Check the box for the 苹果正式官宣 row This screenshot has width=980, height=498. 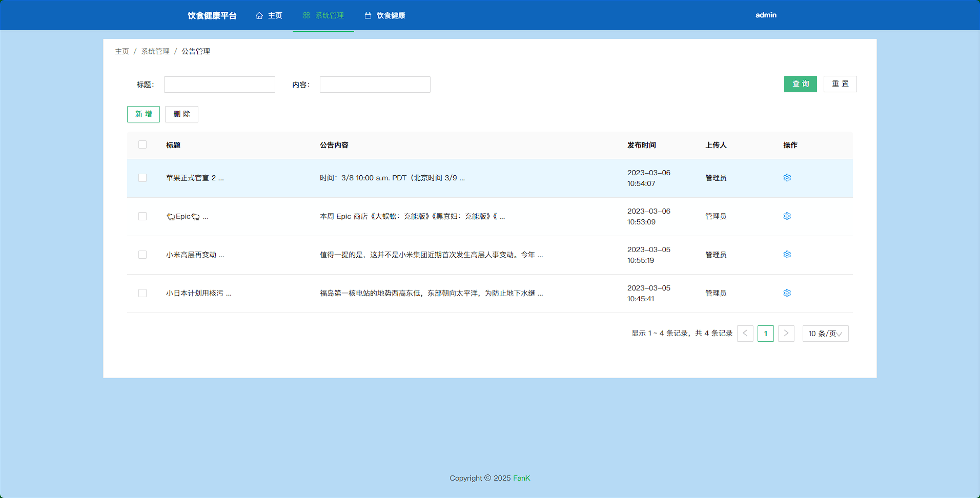point(142,178)
